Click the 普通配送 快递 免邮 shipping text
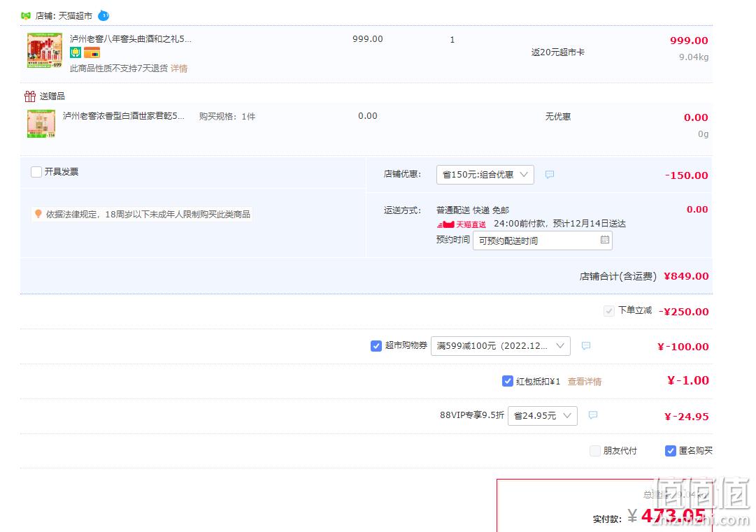This screenshot has width=756, height=532. tap(473, 210)
